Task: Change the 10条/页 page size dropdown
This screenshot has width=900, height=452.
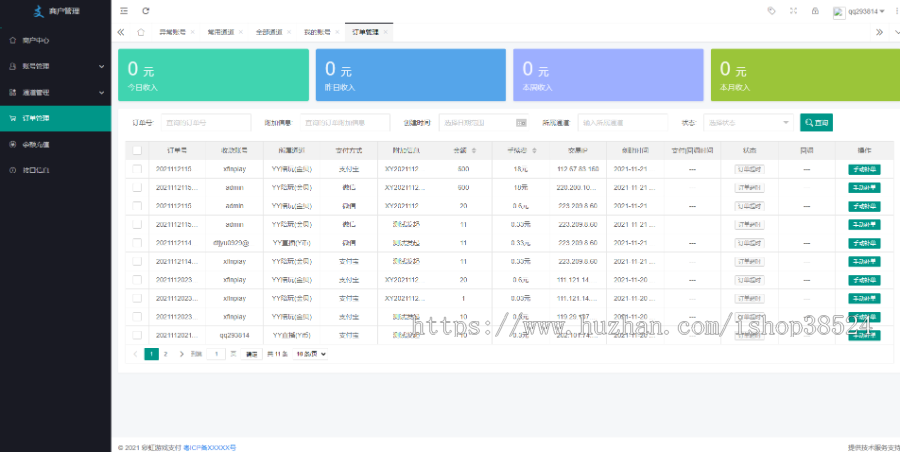Action: click(310, 354)
